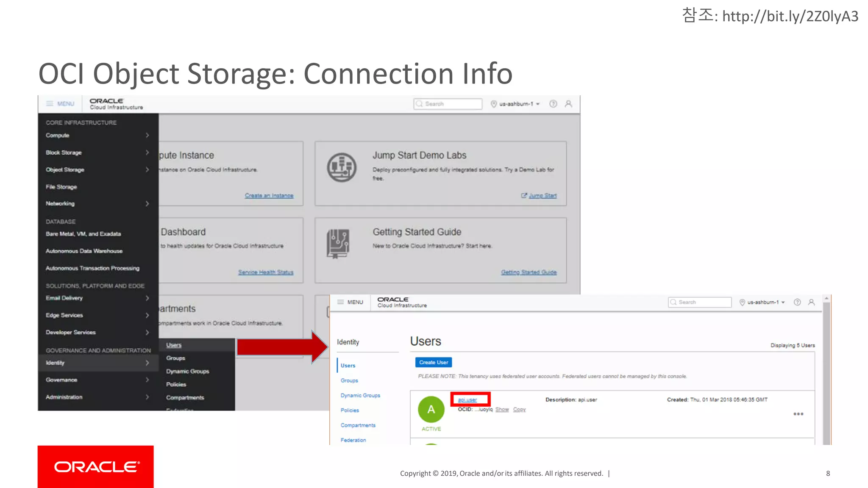Open help icon in Users console header
Viewport: 868px width, 488px height.
coord(797,302)
